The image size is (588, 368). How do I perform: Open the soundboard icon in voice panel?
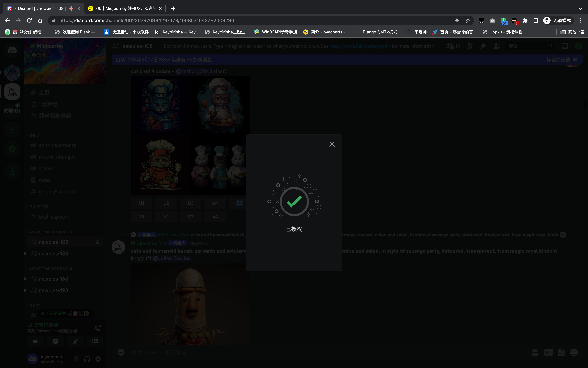pyautogui.click(x=95, y=341)
